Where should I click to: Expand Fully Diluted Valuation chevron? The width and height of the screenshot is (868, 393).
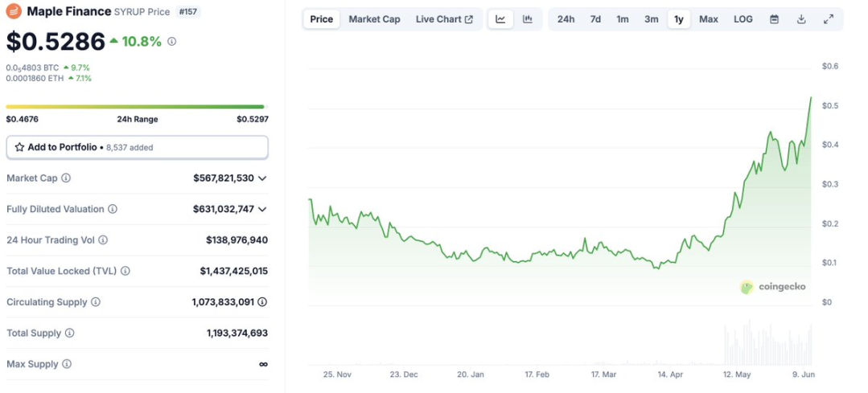[x=262, y=209]
